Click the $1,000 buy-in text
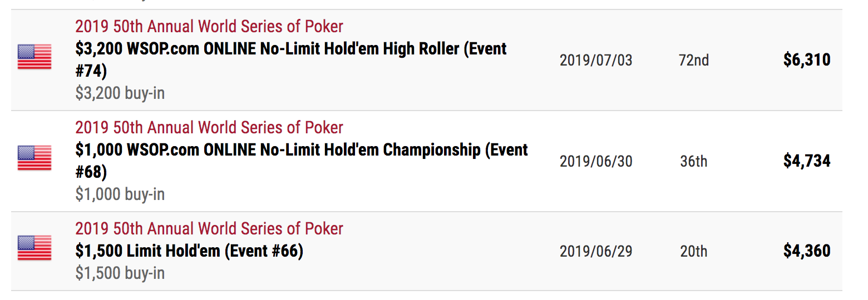This screenshot has height=300, width=868. point(120,194)
